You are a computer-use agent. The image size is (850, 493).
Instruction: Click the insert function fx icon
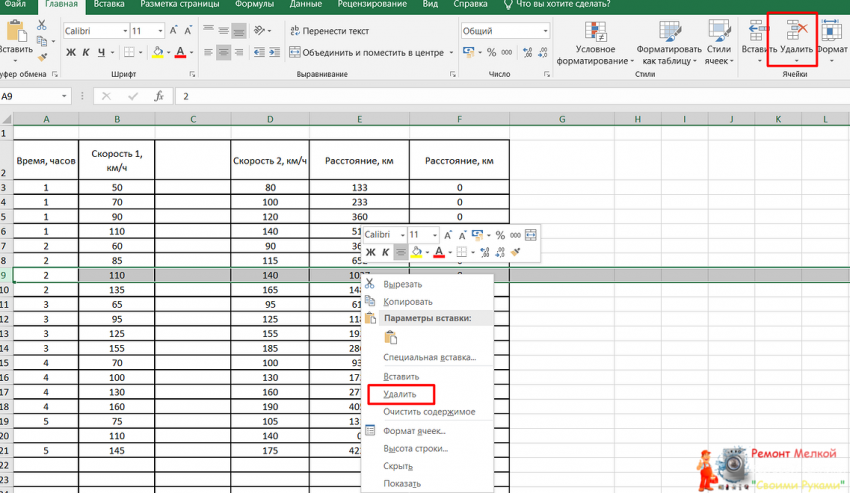[158, 96]
